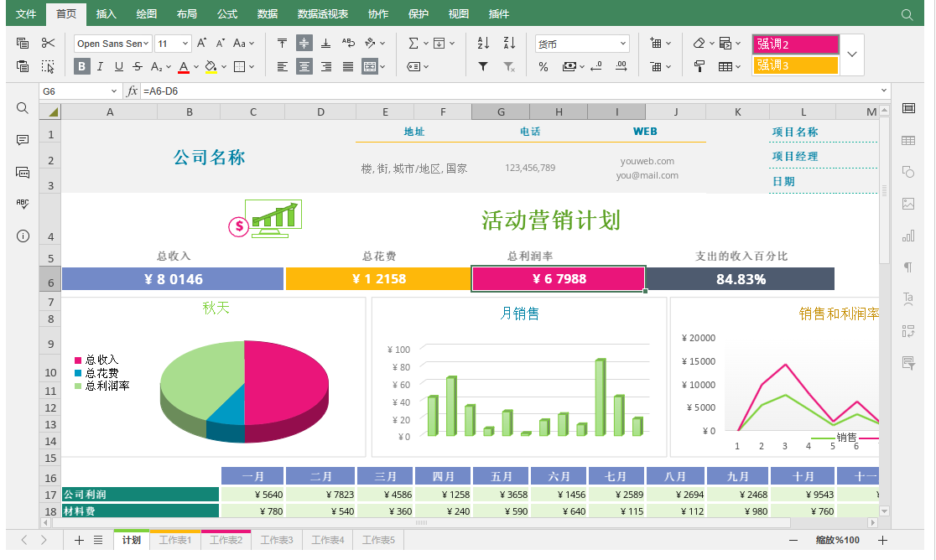
Task: Expand the cell styles gallery
Action: point(852,54)
